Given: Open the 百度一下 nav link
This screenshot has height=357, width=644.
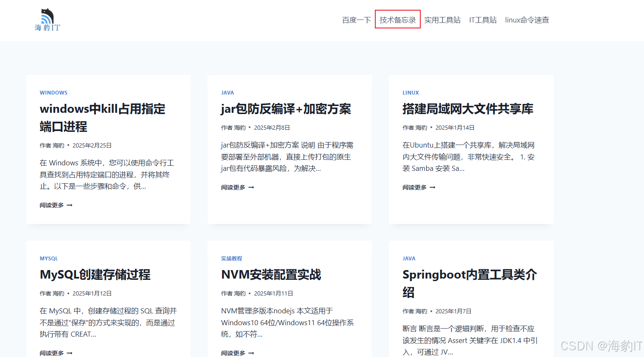Looking at the screenshot, I should point(357,20).
